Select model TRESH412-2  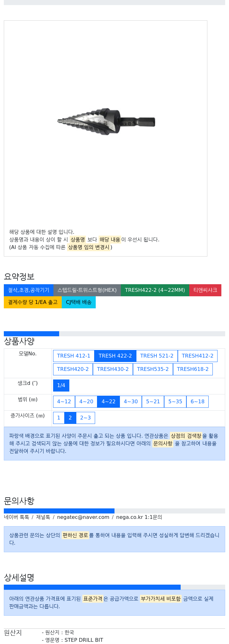[x=198, y=356]
